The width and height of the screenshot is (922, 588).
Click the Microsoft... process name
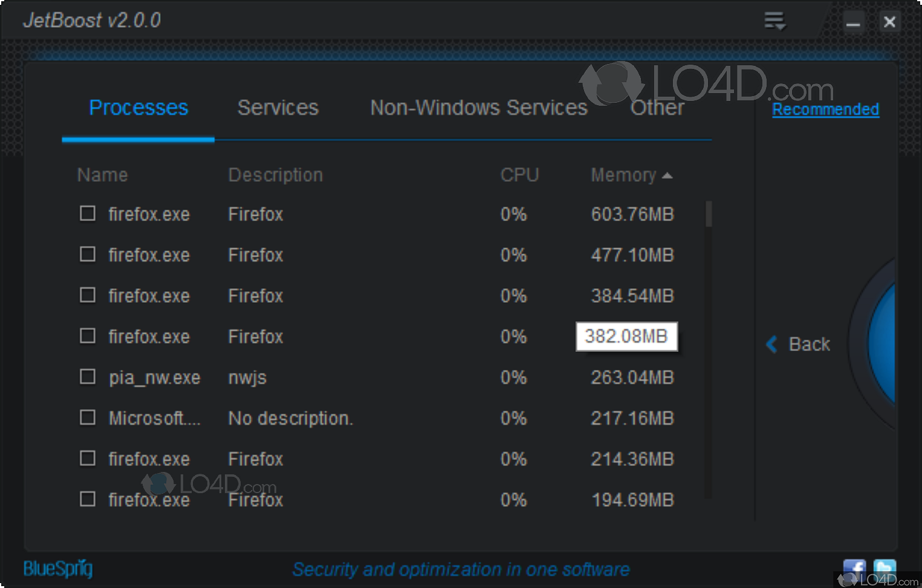[154, 418]
